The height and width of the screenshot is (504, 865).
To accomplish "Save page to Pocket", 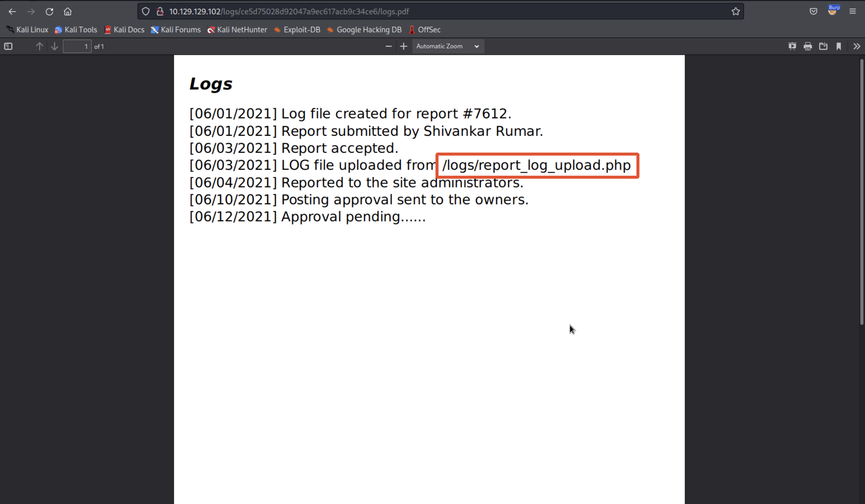I will (x=813, y=11).
